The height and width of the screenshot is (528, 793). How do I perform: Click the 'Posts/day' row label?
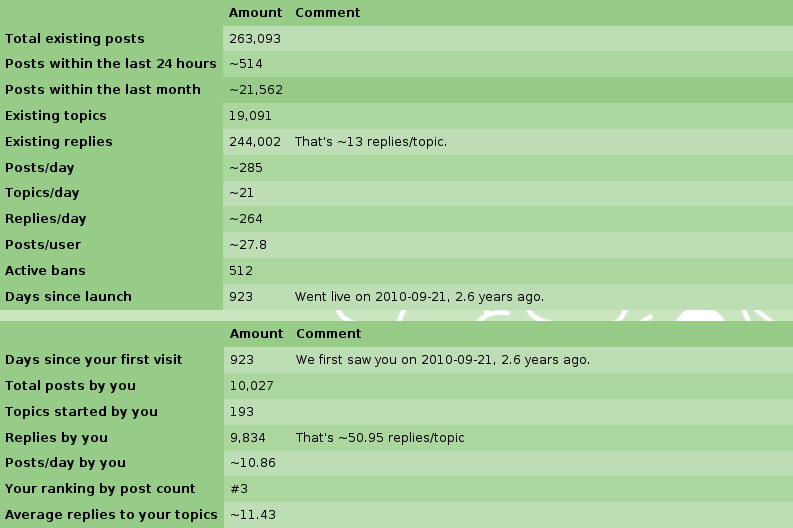[x=39, y=168]
